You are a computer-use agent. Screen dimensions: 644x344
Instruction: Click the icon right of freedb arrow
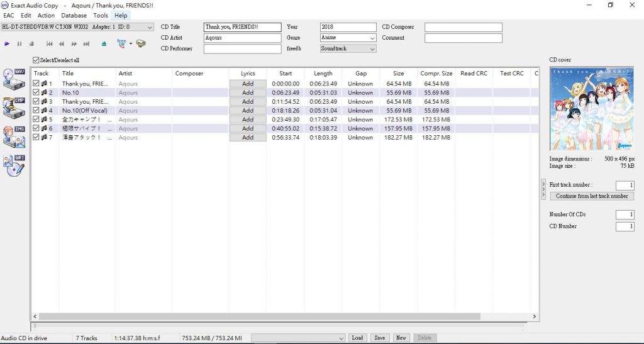click(141, 43)
